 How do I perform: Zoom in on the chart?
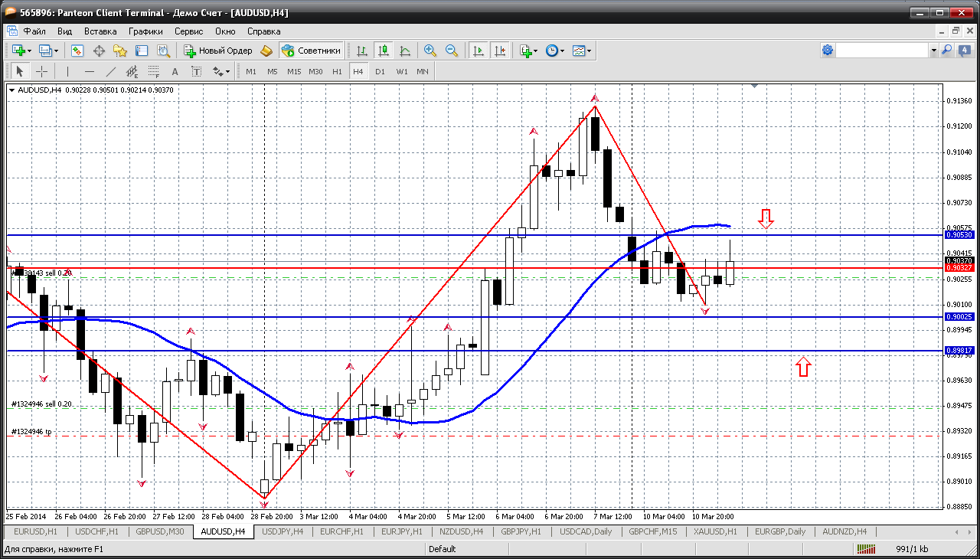click(x=430, y=51)
